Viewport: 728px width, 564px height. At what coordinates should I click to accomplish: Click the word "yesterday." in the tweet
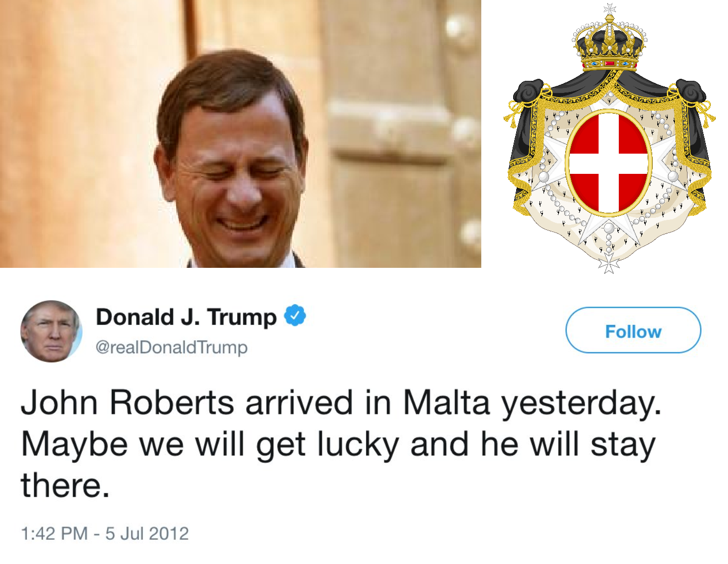click(x=581, y=403)
